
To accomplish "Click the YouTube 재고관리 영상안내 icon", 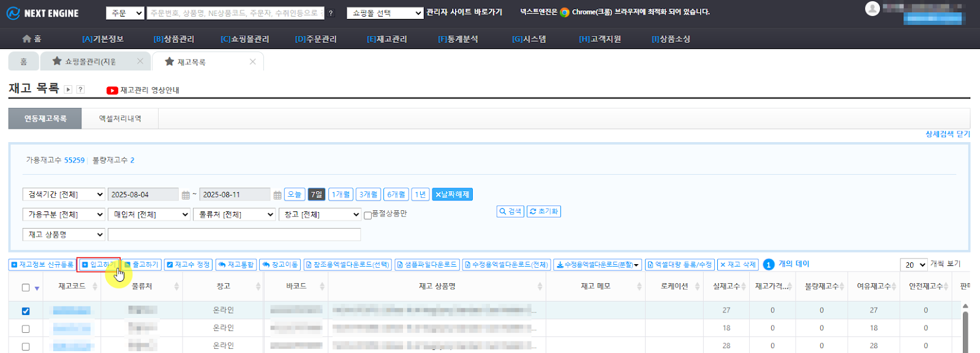I will click(112, 90).
